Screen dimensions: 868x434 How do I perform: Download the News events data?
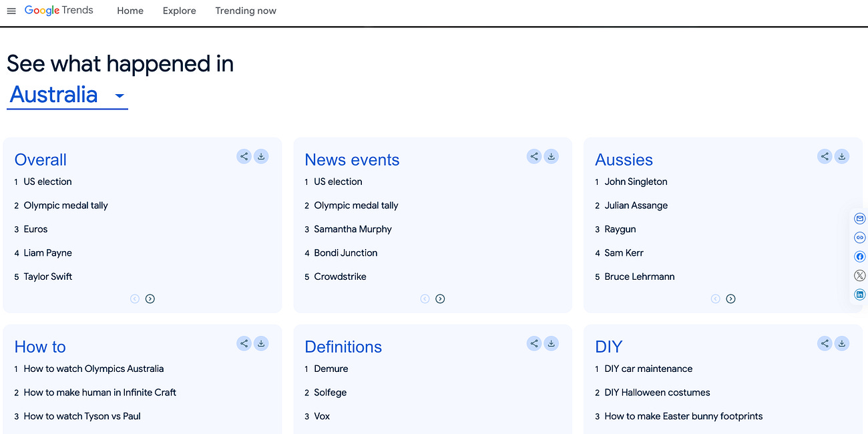[552, 156]
